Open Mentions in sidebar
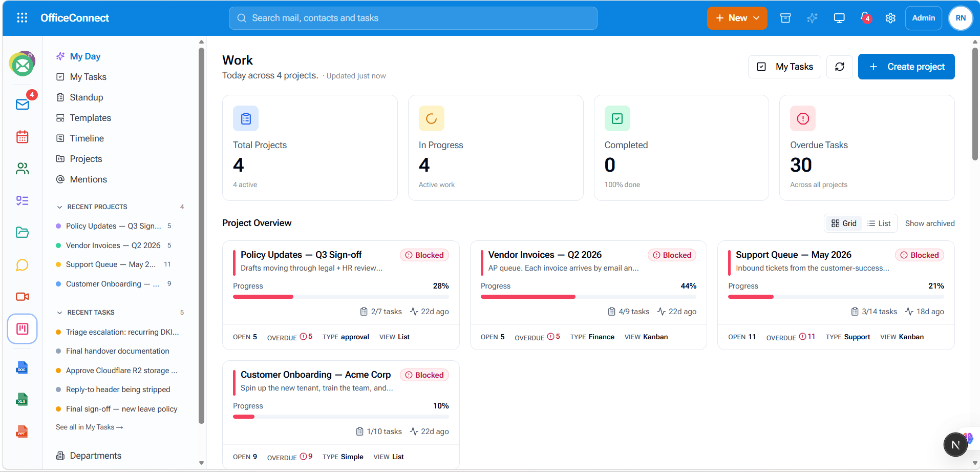The height and width of the screenshot is (472, 980). click(x=88, y=179)
